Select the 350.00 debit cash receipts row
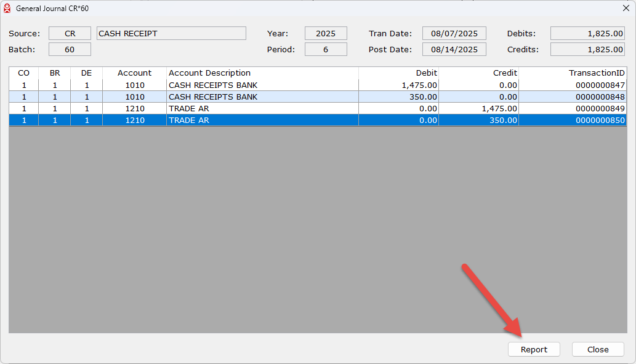636x364 pixels. click(308, 97)
